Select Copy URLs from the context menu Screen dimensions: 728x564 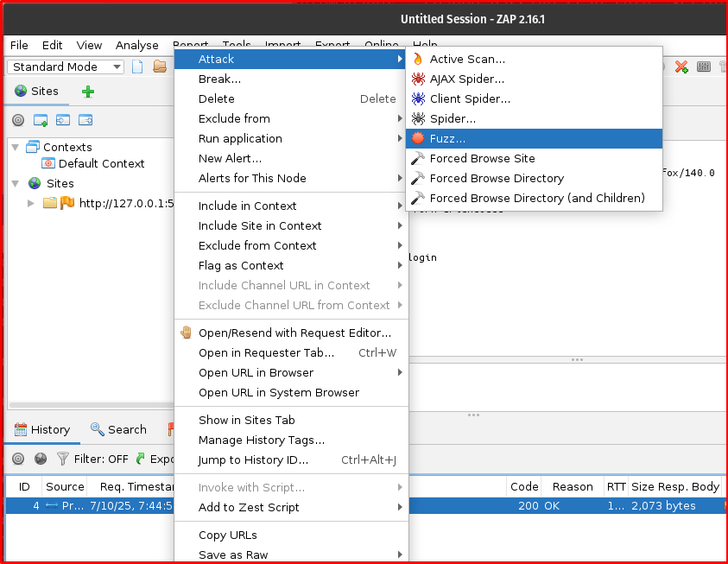(x=291, y=535)
